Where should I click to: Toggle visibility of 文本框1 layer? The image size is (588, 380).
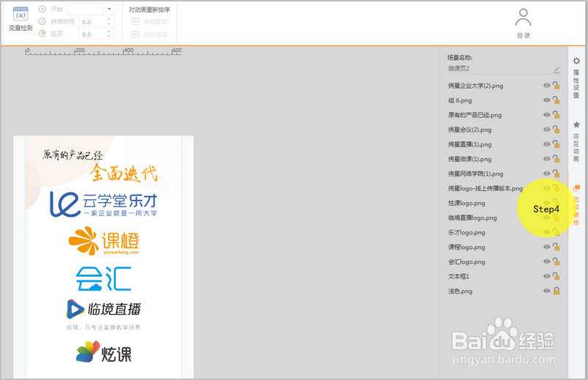547,276
